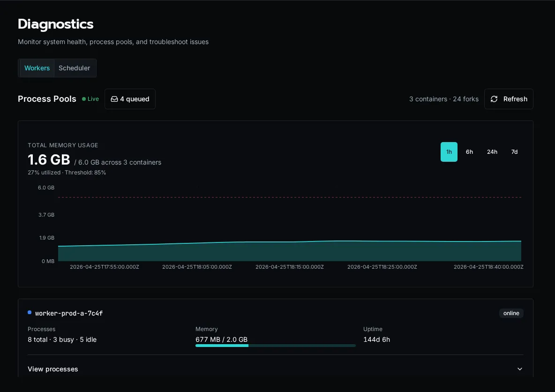Click the memory usage area chart
This screenshot has width=555, height=392.
point(290,251)
